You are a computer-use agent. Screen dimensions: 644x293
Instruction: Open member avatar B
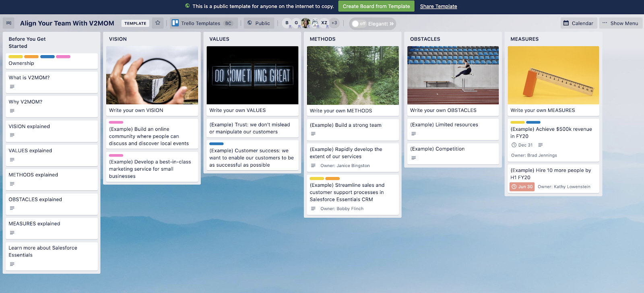(287, 23)
